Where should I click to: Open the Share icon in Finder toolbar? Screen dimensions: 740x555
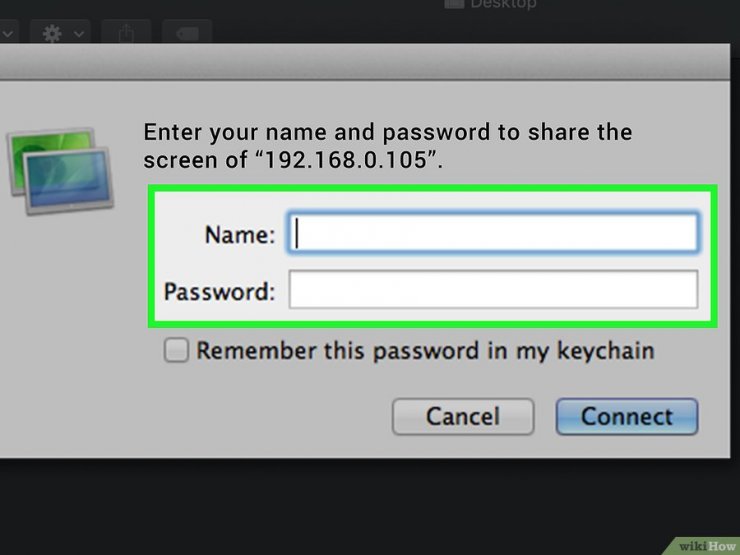click(127, 34)
